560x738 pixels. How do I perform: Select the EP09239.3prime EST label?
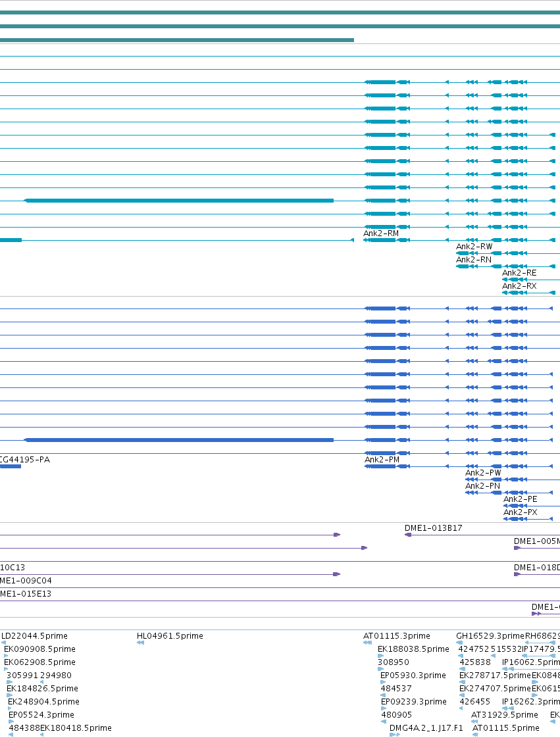(414, 702)
